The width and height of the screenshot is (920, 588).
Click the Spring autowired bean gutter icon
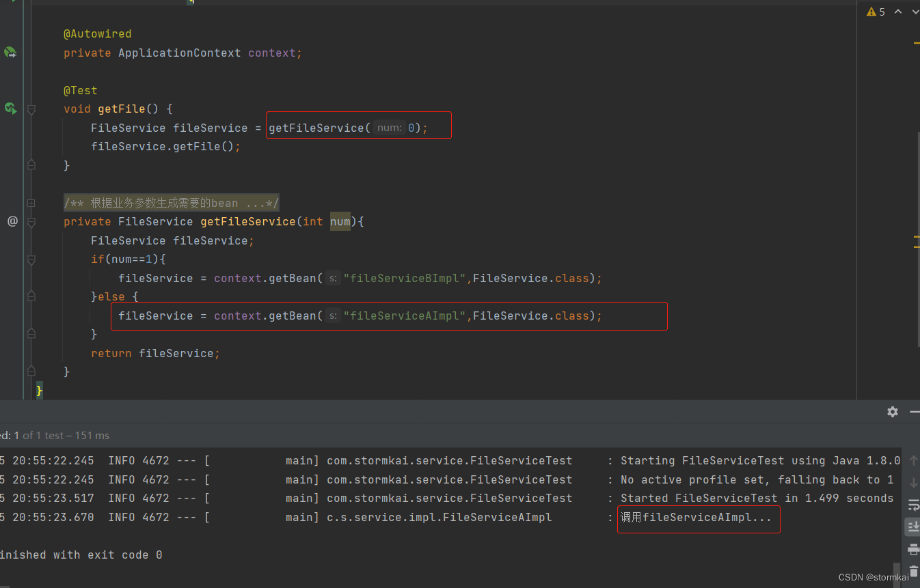click(10, 52)
